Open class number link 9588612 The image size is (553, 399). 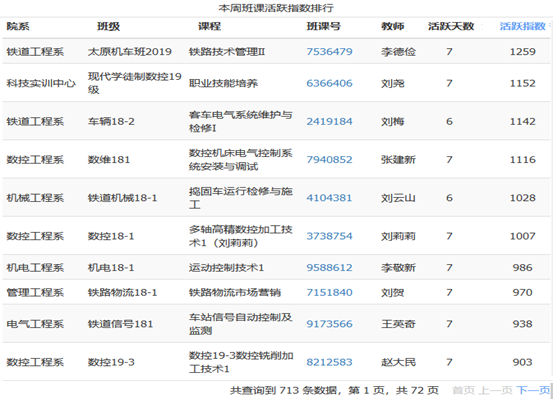point(329,267)
